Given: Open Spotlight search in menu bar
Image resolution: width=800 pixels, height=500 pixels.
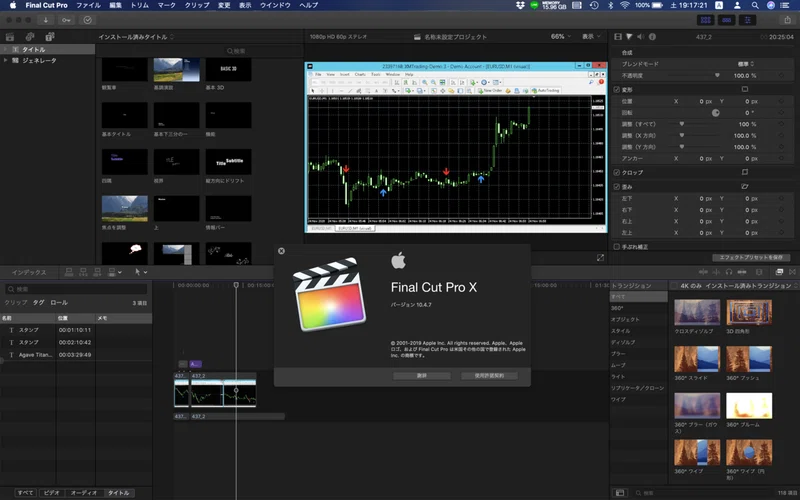Looking at the screenshot, I should pyautogui.click(x=755, y=5).
